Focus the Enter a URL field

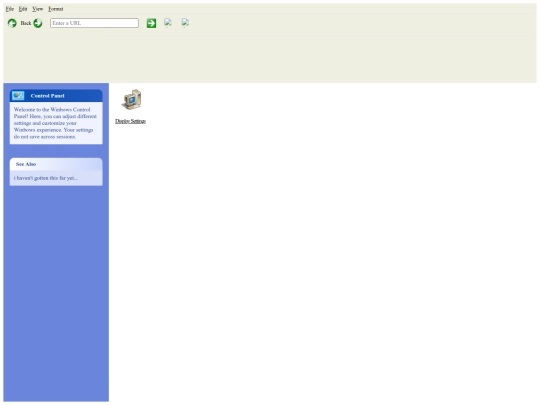click(94, 23)
